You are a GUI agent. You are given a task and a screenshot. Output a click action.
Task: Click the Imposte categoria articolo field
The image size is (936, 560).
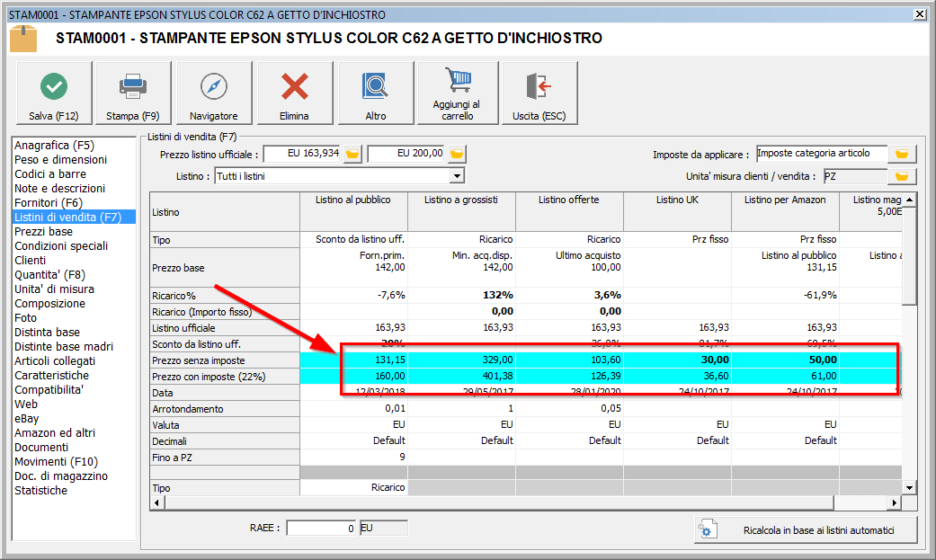[822, 154]
